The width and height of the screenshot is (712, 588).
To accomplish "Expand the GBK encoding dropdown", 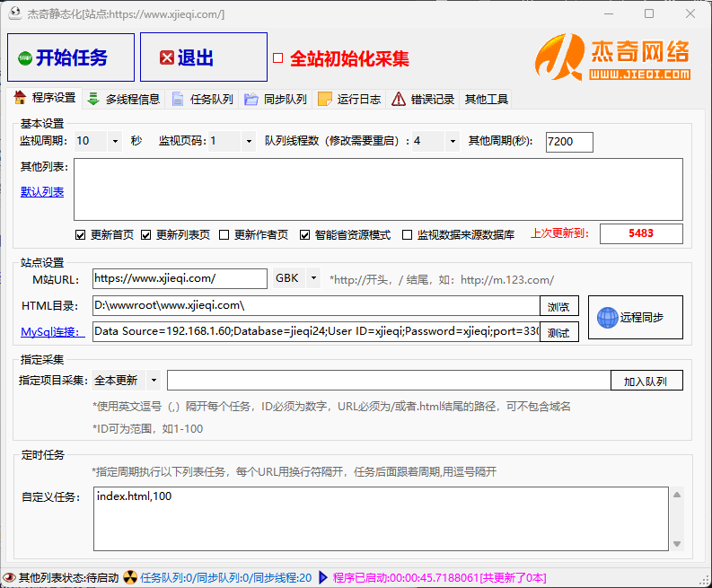I will click(312, 279).
